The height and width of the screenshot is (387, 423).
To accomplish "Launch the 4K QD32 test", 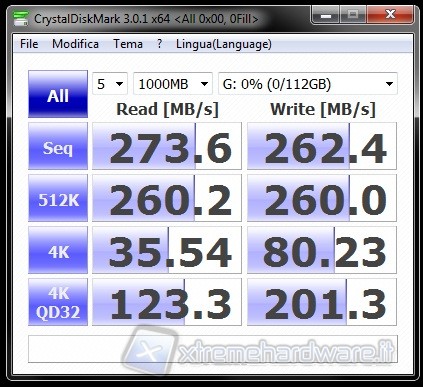I will point(58,302).
